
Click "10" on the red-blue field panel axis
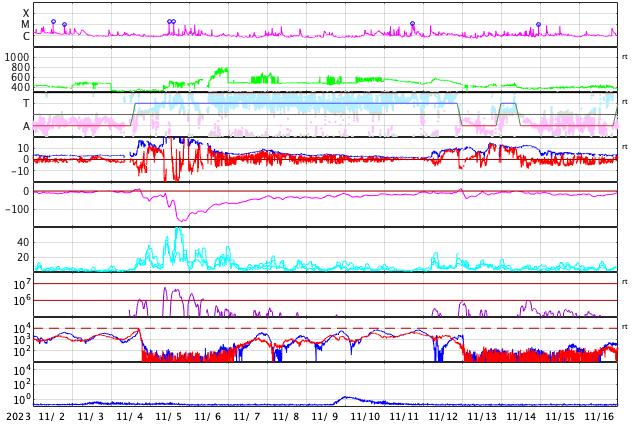tap(23, 148)
